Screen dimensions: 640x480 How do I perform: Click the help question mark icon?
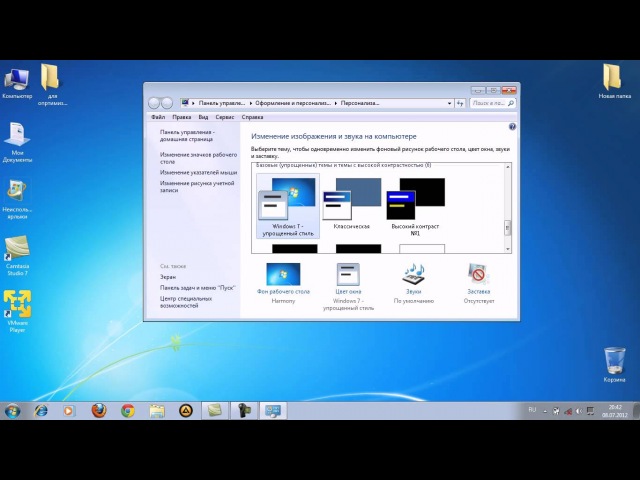[x=512, y=127]
